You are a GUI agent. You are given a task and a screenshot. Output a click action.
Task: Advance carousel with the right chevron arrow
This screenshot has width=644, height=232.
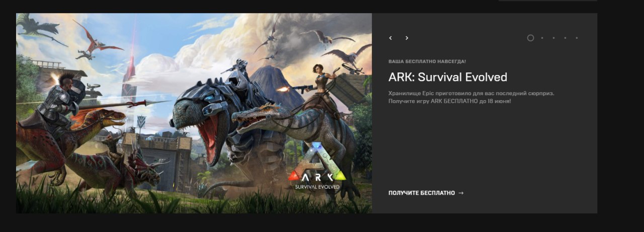pos(407,38)
